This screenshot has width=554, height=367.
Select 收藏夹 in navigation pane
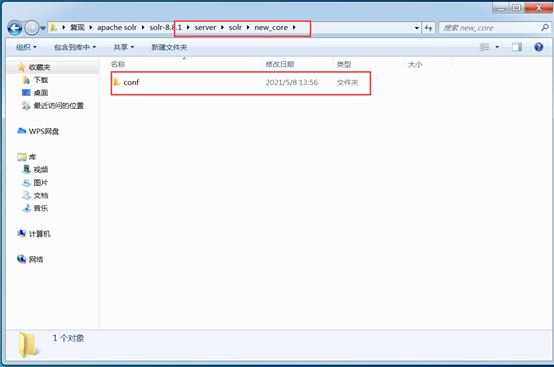[x=39, y=67]
